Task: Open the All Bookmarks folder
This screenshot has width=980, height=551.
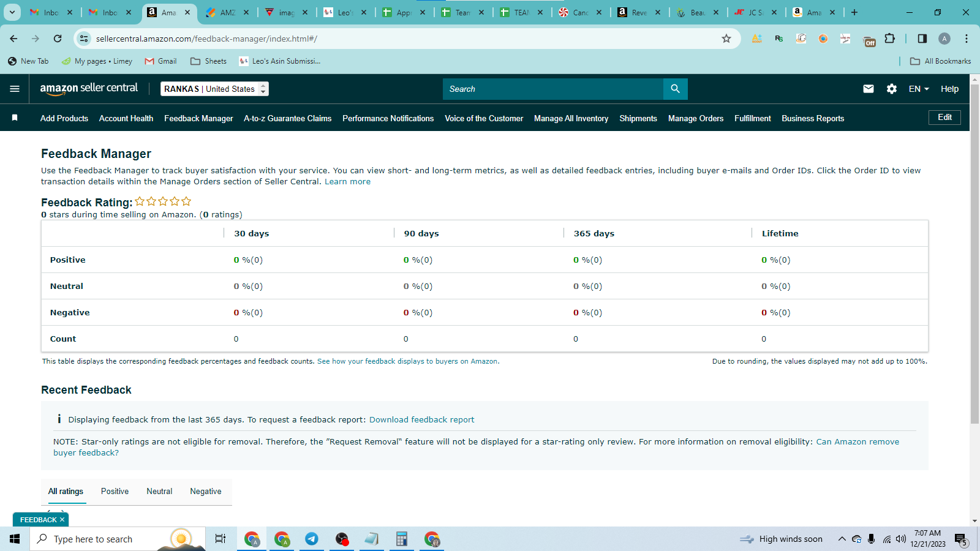Action: click(x=941, y=61)
